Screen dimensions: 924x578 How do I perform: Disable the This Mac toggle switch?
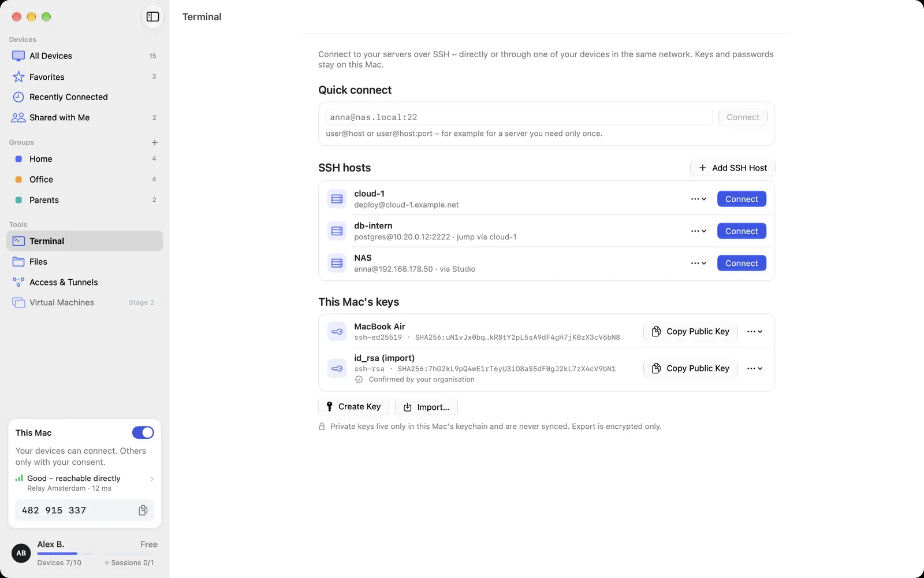[143, 432]
